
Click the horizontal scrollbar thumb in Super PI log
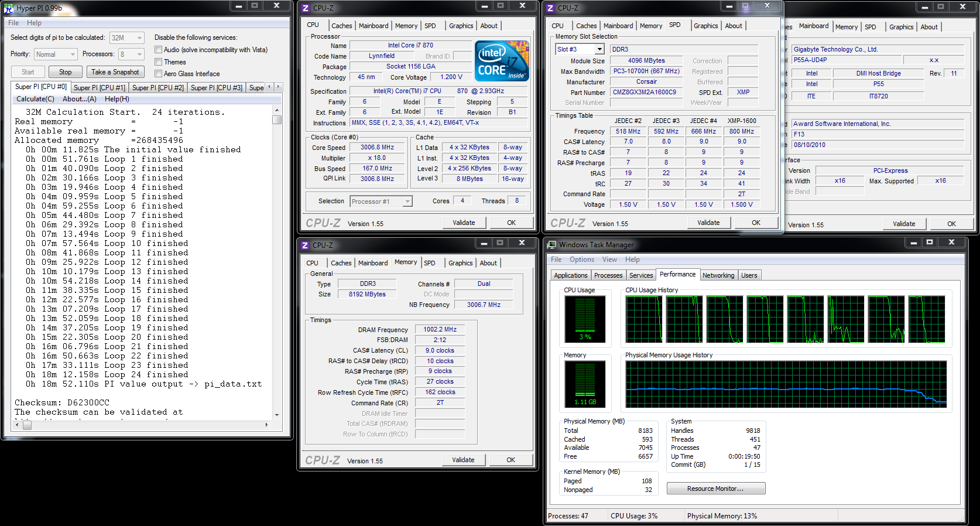coord(28,425)
